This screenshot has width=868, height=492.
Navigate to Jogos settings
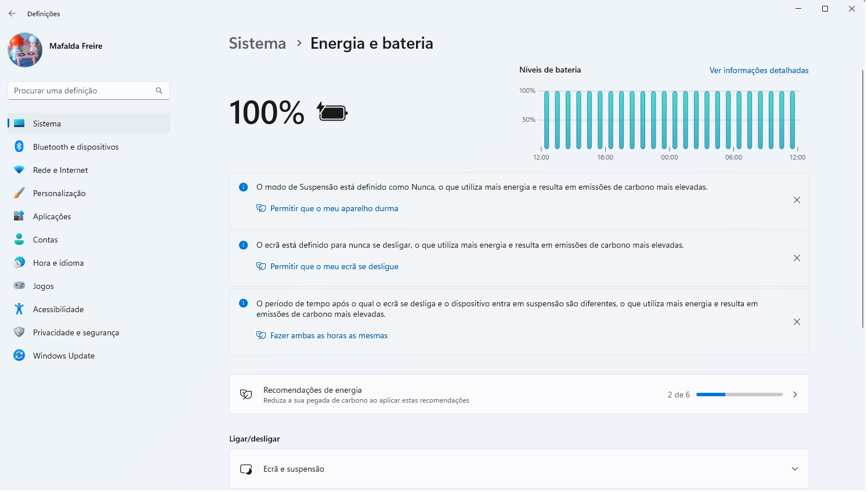point(43,286)
